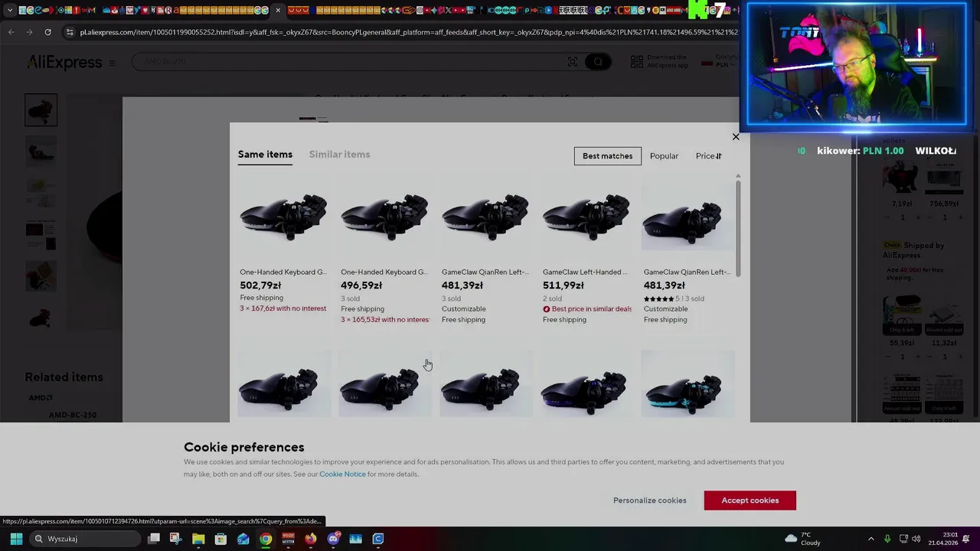Open volume control in system tray

point(916,539)
